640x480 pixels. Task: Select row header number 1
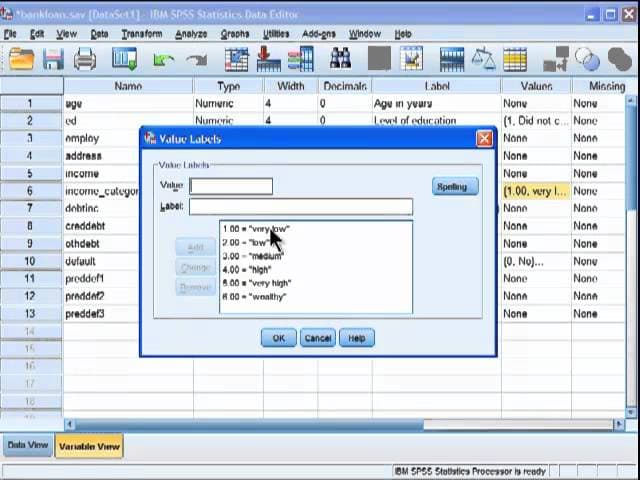(x=31, y=104)
